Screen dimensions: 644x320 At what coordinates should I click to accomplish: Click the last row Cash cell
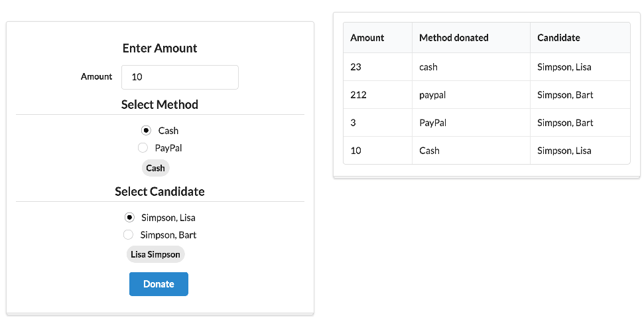coord(429,151)
